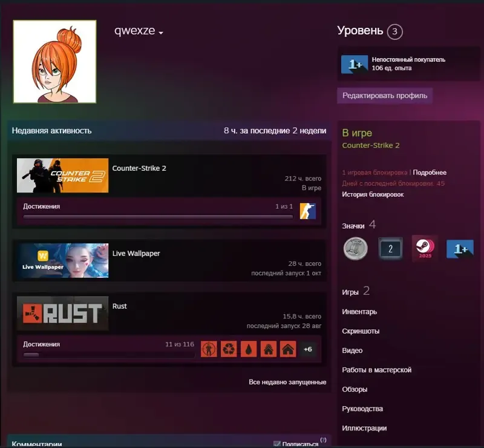Click the Counter-Strike 2 achievements progress bar
The width and height of the screenshot is (484, 448).
pos(158,217)
